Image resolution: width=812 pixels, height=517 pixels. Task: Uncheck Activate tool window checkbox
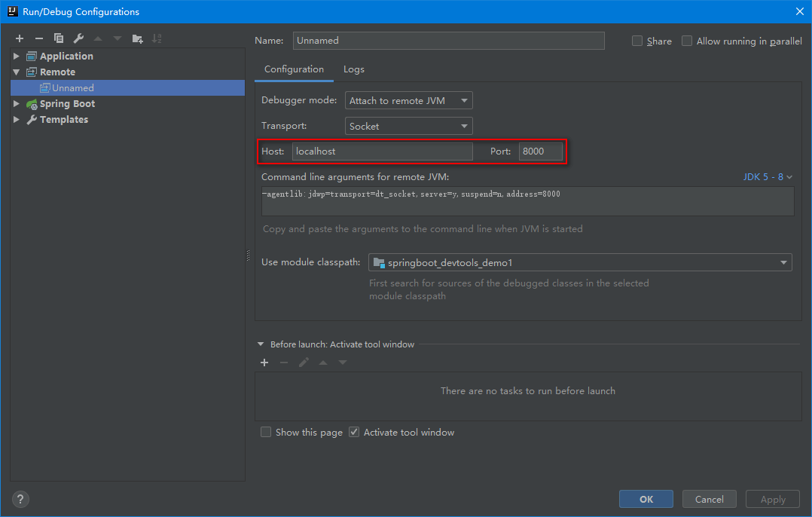[354, 432]
